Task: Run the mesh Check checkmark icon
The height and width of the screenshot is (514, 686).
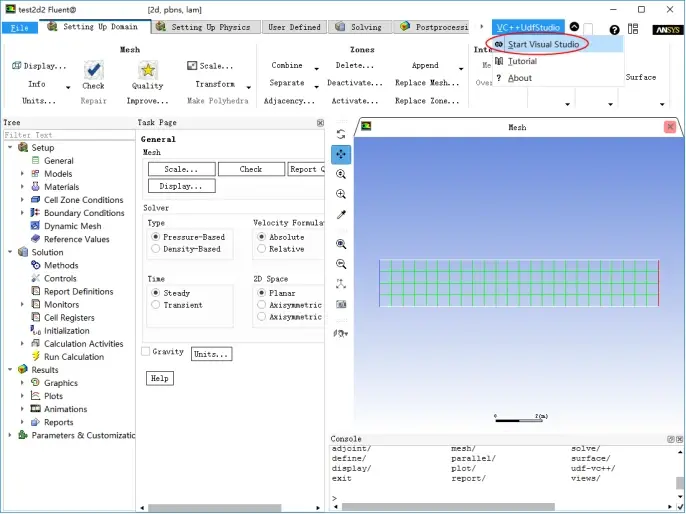Action: click(93, 70)
